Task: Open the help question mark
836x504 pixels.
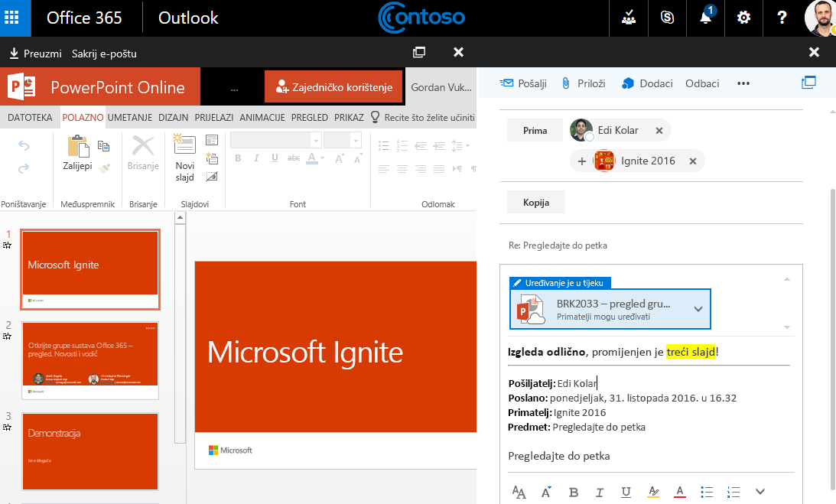Action: pyautogui.click(x=782, y=18)
